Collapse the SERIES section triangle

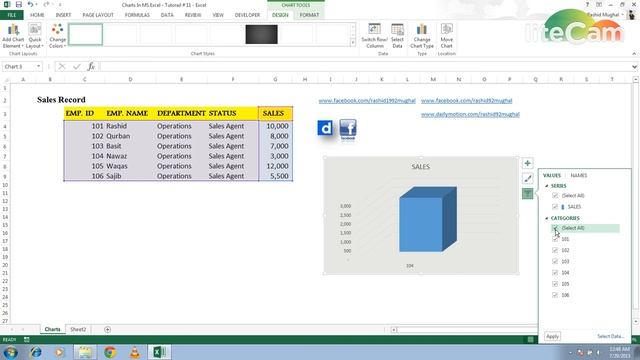point(547,186)
